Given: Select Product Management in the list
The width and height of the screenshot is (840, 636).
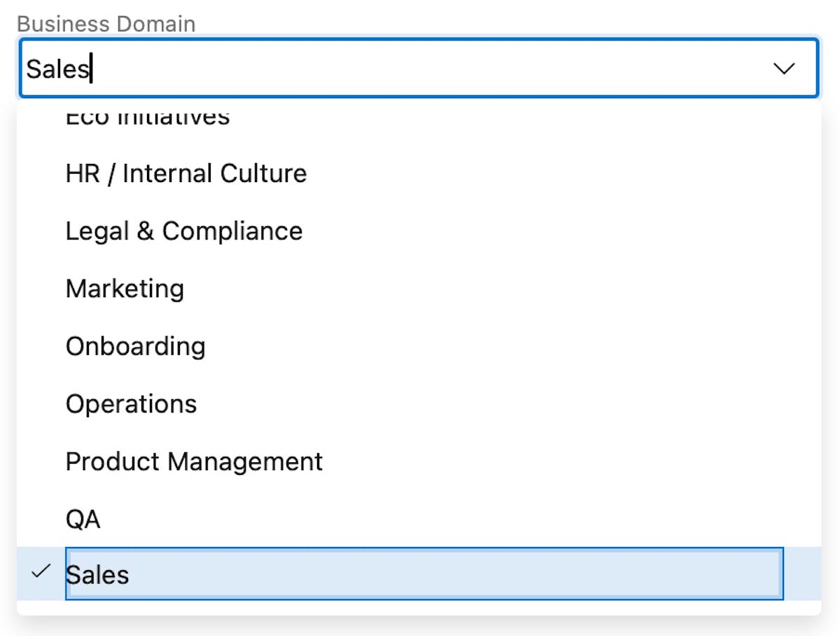Looking at the screenshot, I should (194, 462).
